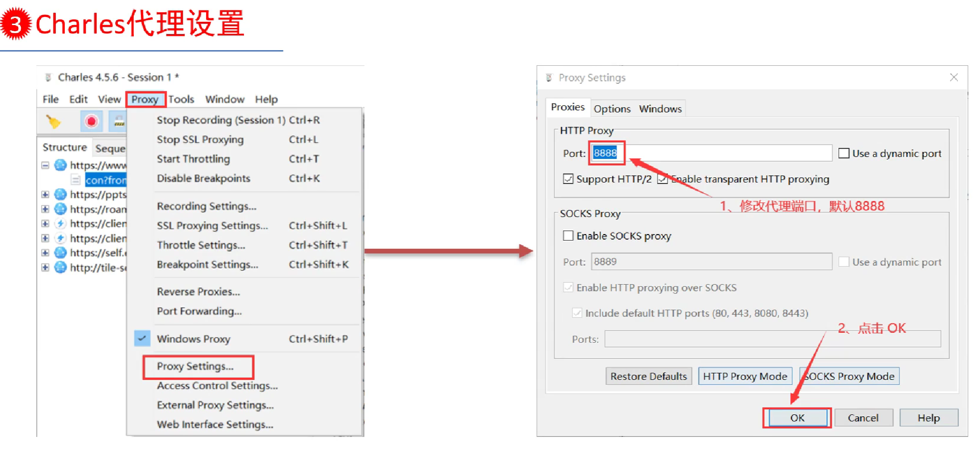The height and width of the screenshot is (453, 980).
Task: Click globe icon next to https://roan
Action: pos(61,209)
